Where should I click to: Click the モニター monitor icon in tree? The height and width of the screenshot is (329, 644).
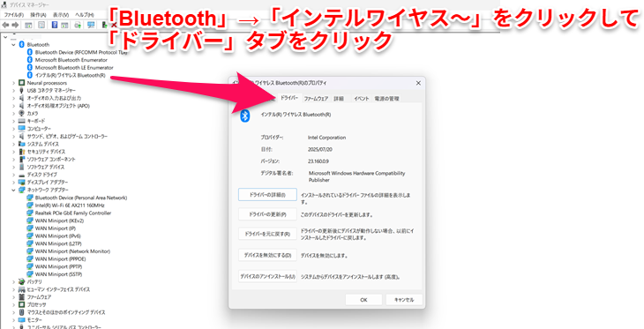[22, 320]
